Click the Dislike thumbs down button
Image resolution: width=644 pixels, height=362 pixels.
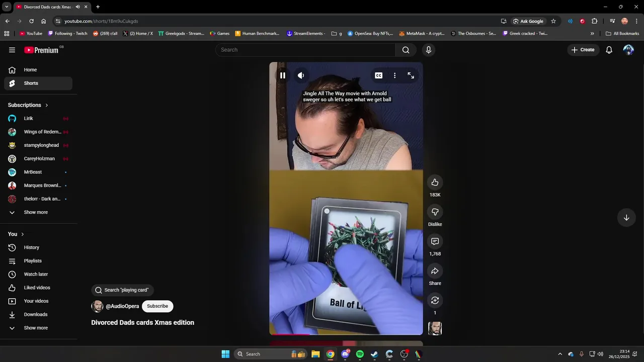tap(435, 212)
